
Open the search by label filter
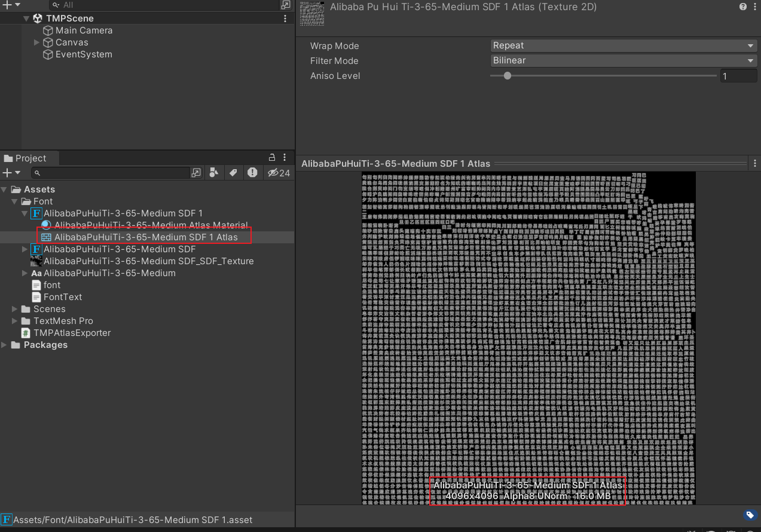(x=233, y=173)
